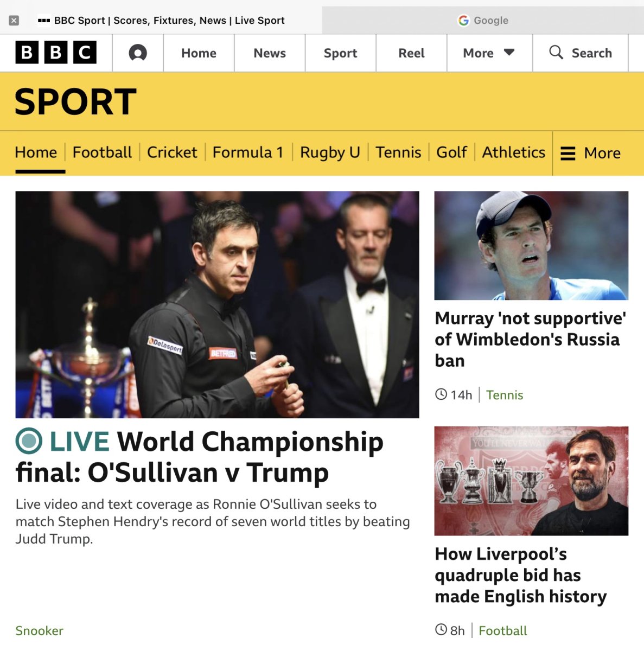Close the BBC Sport browser tab
The height and width of the screenshot is (651, 644).
pyautogui.click(x=14, y=21)
